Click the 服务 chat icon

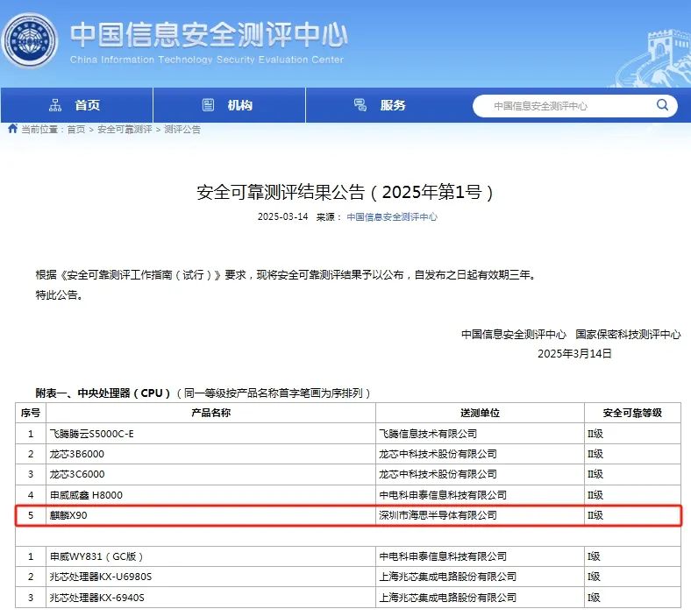tap(360, 105)
